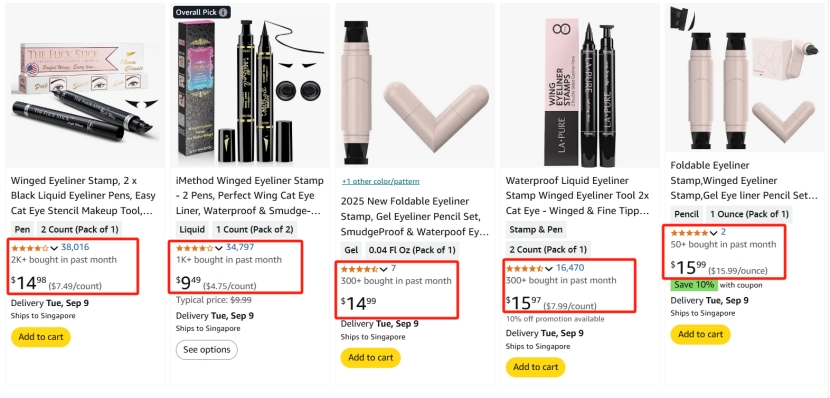This screenshot has width=830, height=398.
Task: Expand rating chevron next to 34,797 reviews
Action: click(x=219, y=248)
